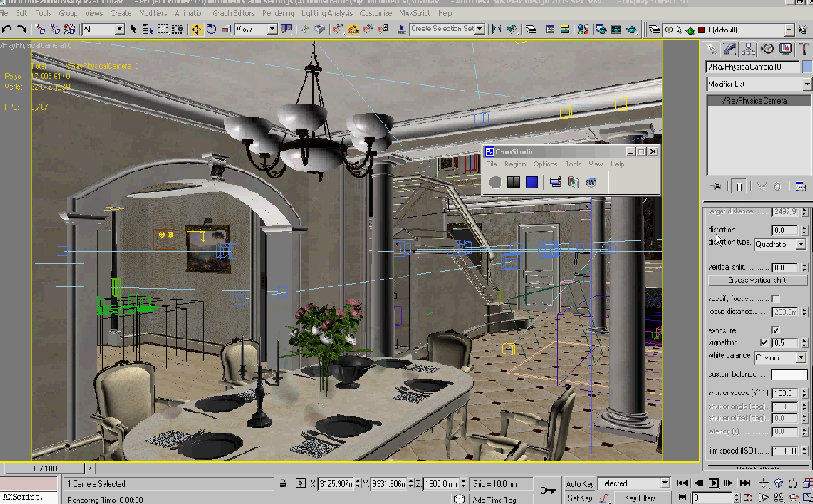Activate the Select and Rotate tool
Viewport: 813px width, 504px height.
tap(211, 30)
